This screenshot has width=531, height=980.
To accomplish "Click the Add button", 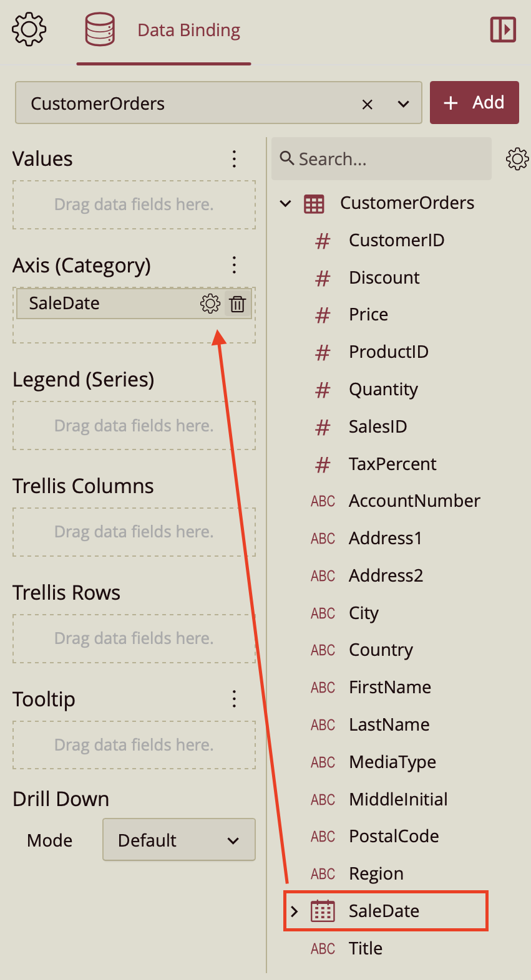I will pos(474,103).
